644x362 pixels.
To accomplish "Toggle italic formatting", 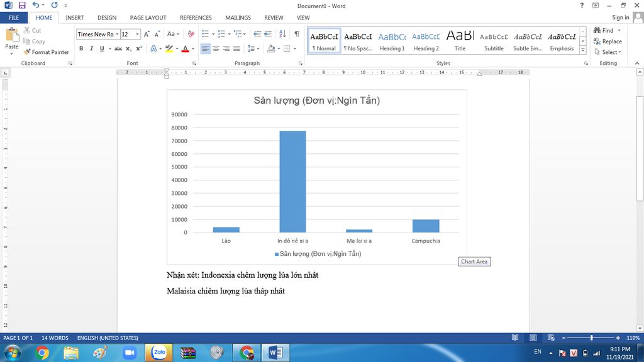I will click(91, 48).
